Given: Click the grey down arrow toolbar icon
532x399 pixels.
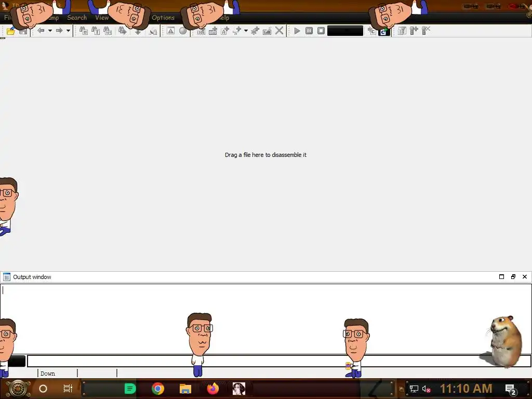Looking at the screenshot, I should pos(138,32).
